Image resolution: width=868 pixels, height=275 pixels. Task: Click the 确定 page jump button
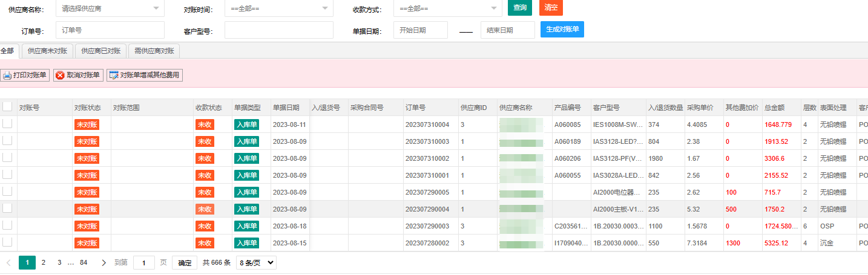pyautogui.click(x=185, y=263)
